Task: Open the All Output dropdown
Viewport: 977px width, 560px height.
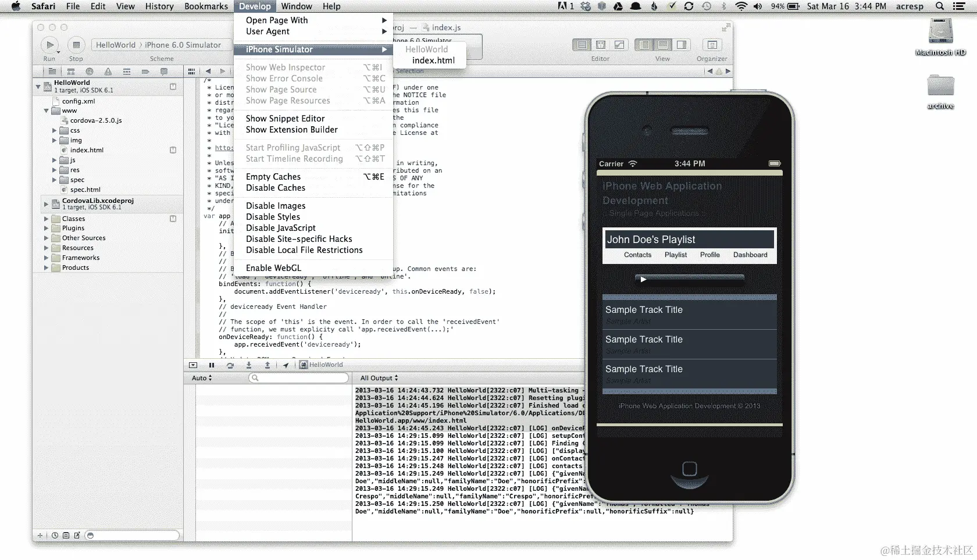Action: click(x=379, y=378)
